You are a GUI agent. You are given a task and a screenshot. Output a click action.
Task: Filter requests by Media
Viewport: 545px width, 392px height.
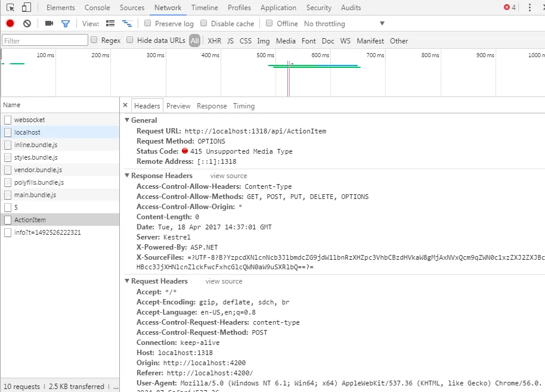click(286, 41)
